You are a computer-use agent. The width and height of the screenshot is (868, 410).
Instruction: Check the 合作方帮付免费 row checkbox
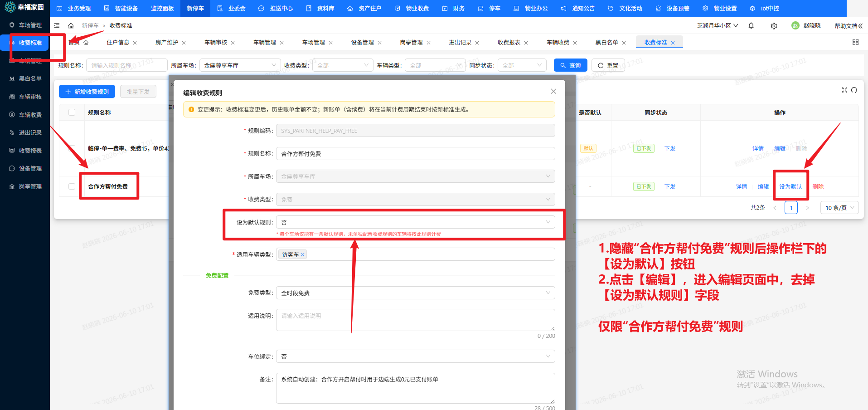[x=72, y=186]
